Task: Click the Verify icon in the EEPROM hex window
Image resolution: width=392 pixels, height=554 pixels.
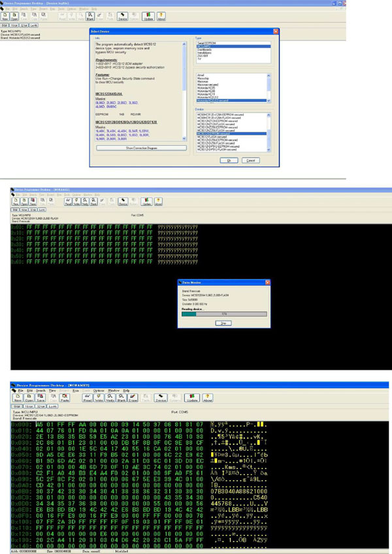Action: [110, 398]
